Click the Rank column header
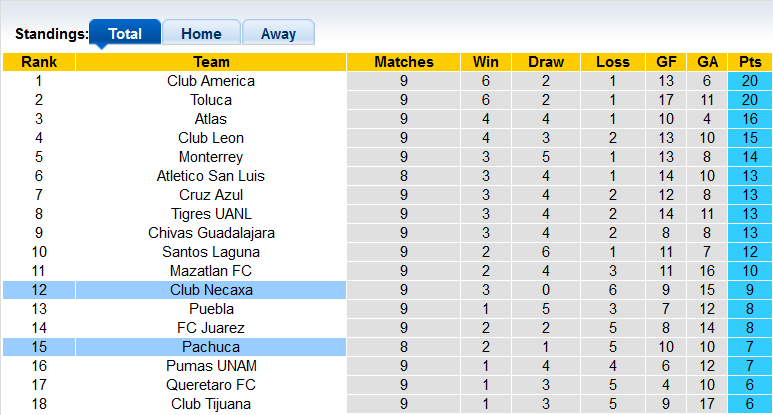Viewport: 773px width, 415px height. 39,62
